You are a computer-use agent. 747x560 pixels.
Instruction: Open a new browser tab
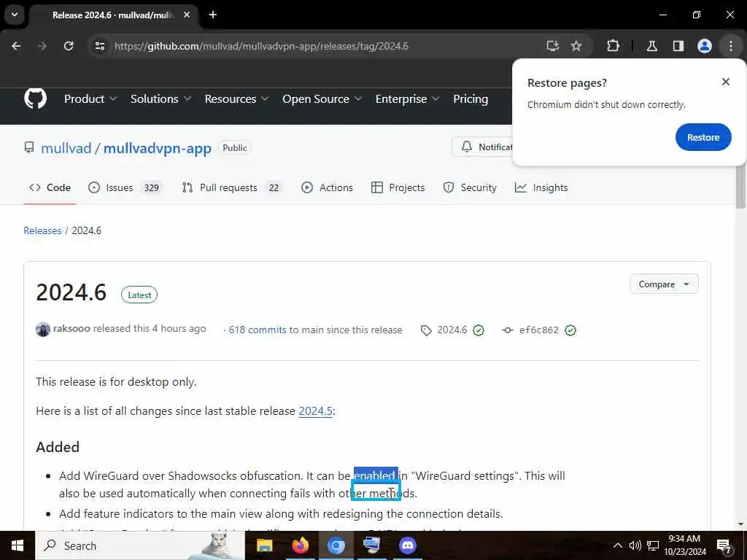(x=213, y=15)
